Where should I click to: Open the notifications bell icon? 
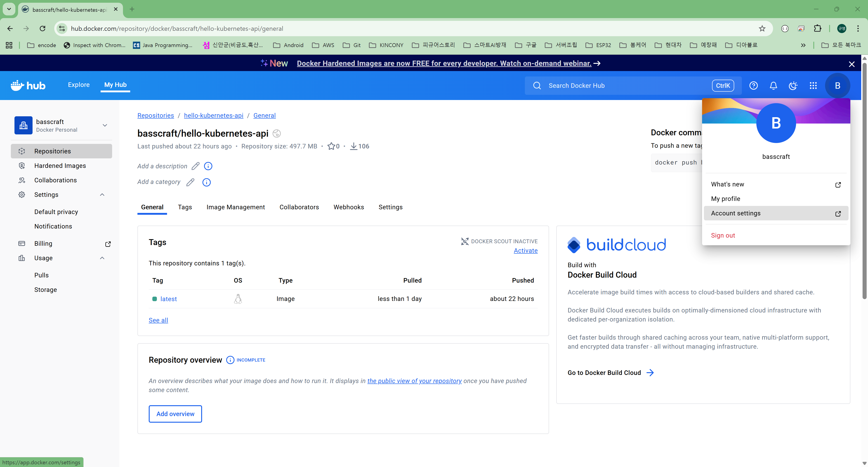pyautogui.click(x=773, y=86)
